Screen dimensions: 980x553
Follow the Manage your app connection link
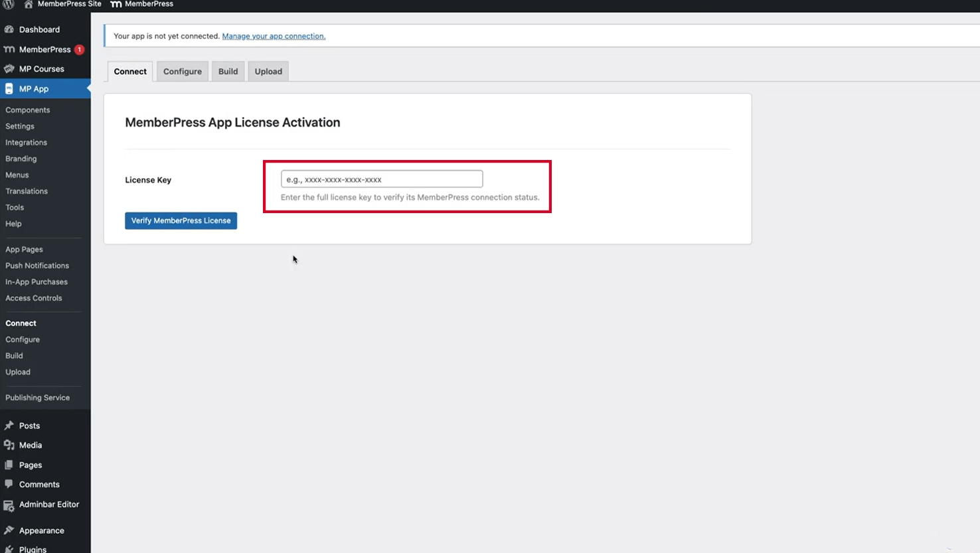274,37
